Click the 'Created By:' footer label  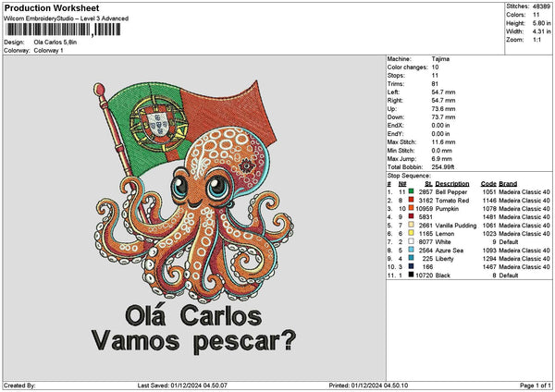19,386
